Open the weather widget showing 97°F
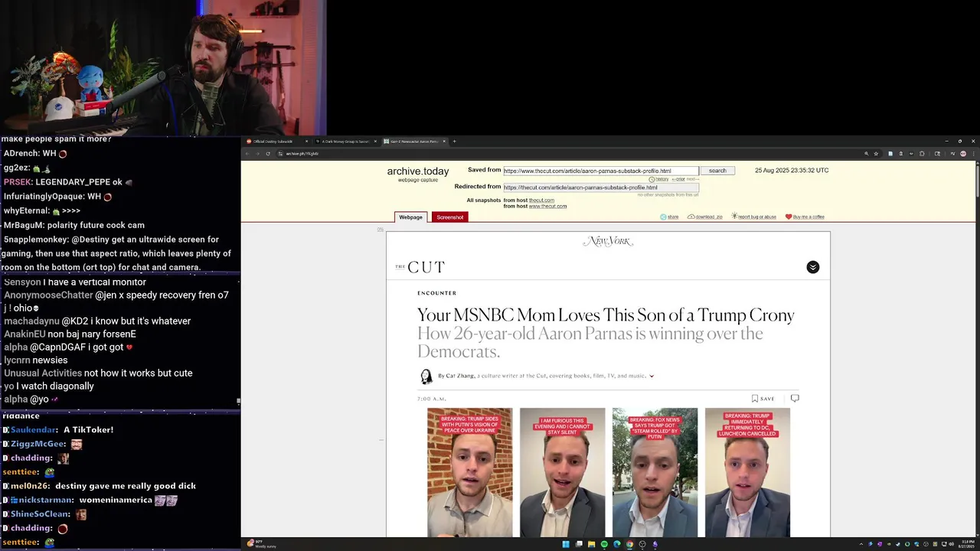The image size is (980, 551). pos(262,544)
